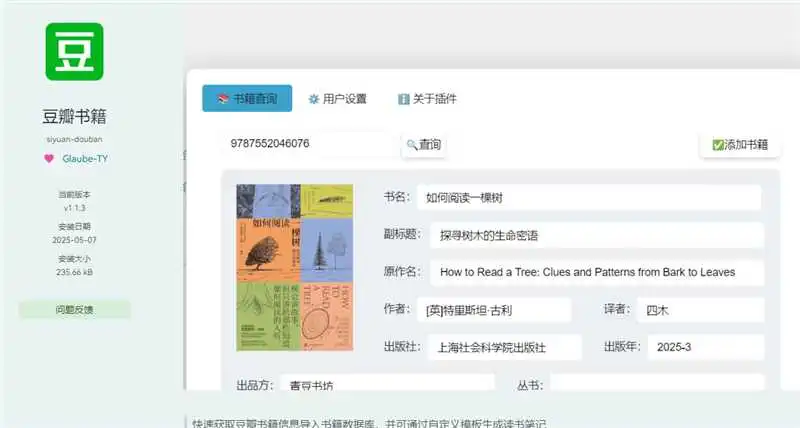Click the info icon beside 关于插件

[x=404, y=99]
